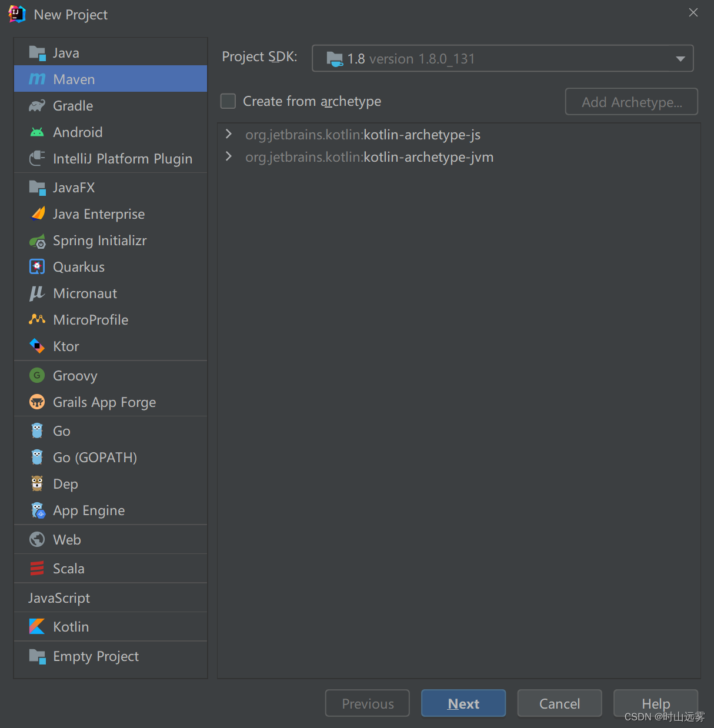Expand the kotlin-archetype-jvm tree node
Viewport: 714px width, 728px height.
tap(229, 157)
